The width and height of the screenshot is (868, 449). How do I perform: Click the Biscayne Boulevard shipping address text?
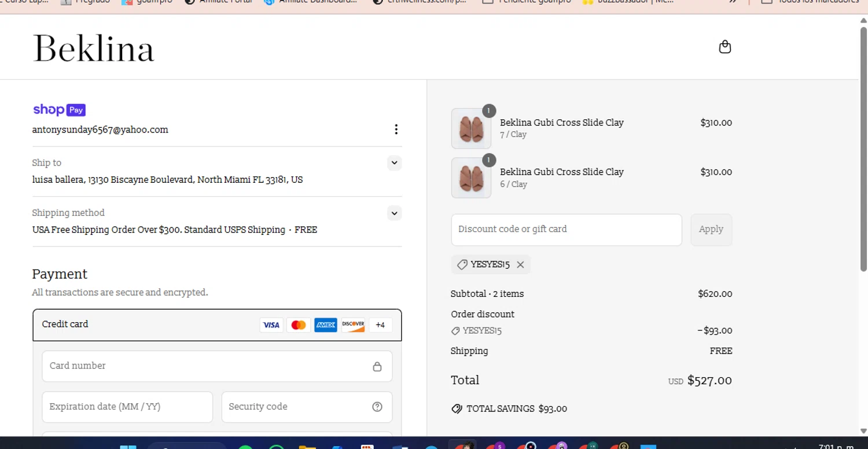(x=167, y=180)
